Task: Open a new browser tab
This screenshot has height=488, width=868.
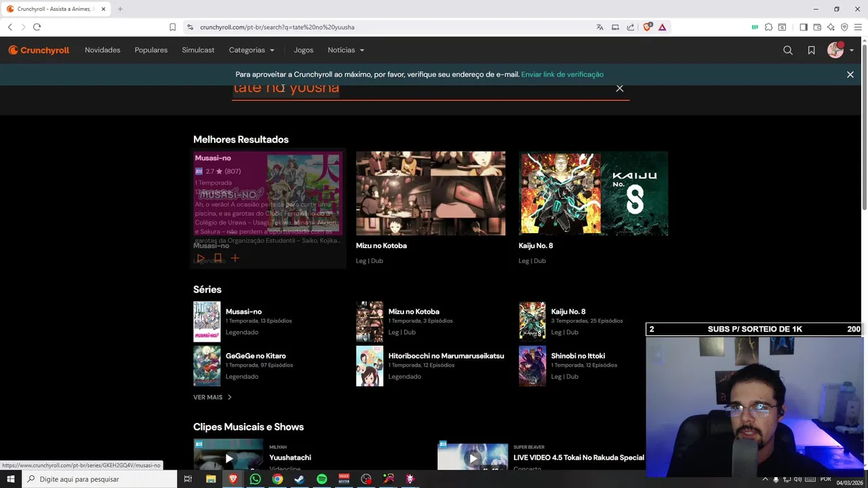Action: pyautogui.click(x=120, y=9)
